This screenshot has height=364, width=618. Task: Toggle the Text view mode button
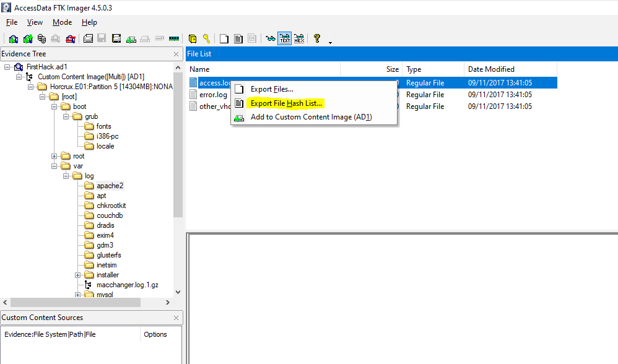click(285, 38)
